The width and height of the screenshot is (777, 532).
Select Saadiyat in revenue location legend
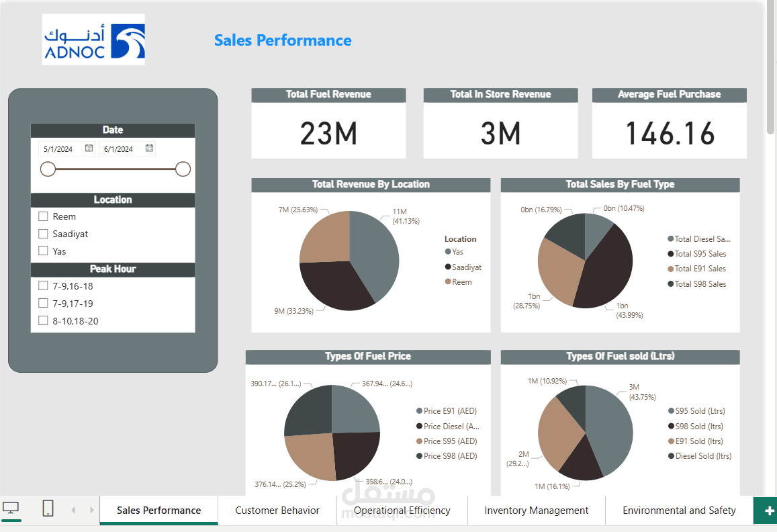[x=463, y=267]
